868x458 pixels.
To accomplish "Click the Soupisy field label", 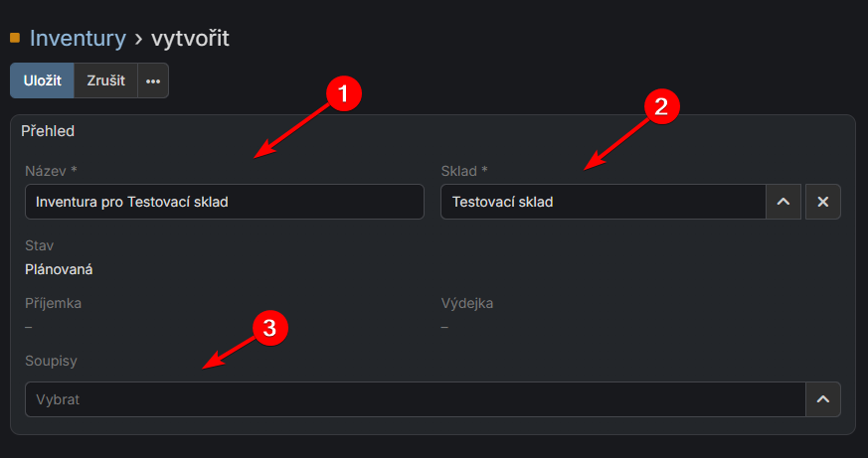I will [51, 361].
